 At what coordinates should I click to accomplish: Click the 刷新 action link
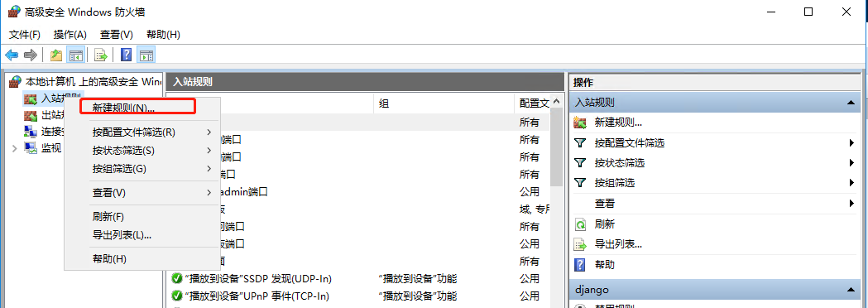605,224
